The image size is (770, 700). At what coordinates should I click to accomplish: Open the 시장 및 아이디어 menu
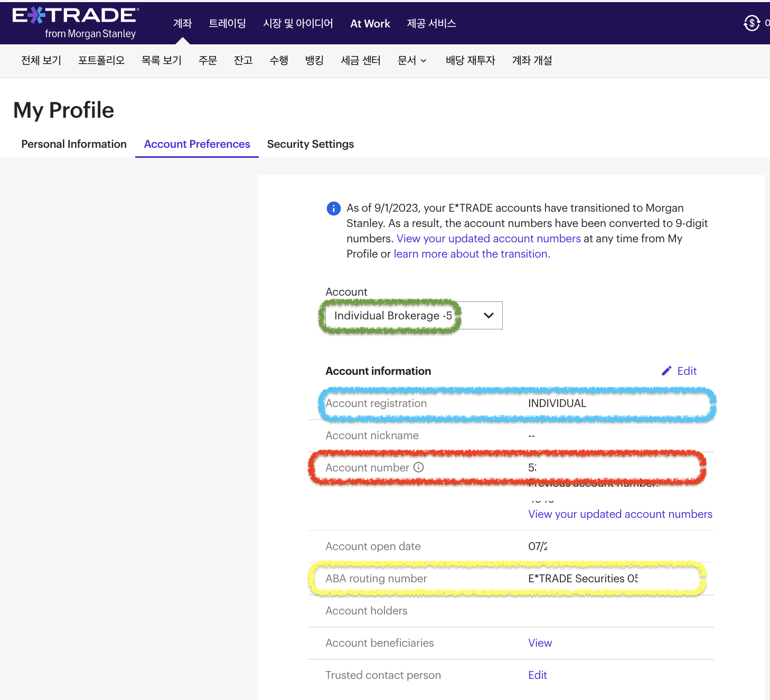(x=298, y=23)
